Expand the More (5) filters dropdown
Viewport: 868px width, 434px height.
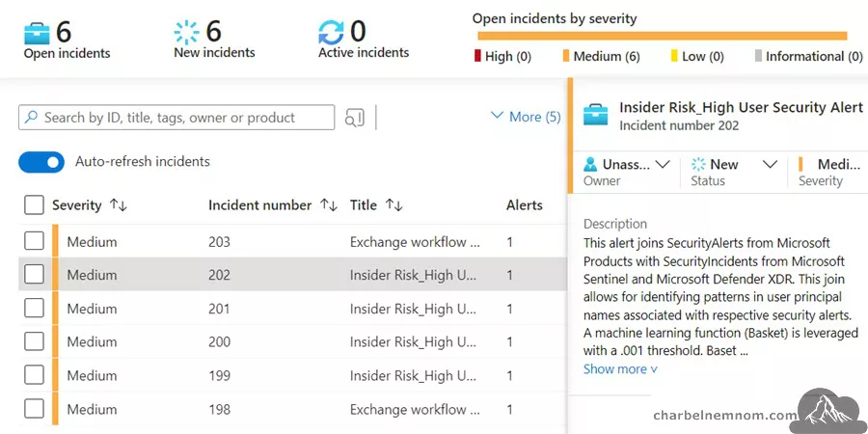[x=526, y=117]
